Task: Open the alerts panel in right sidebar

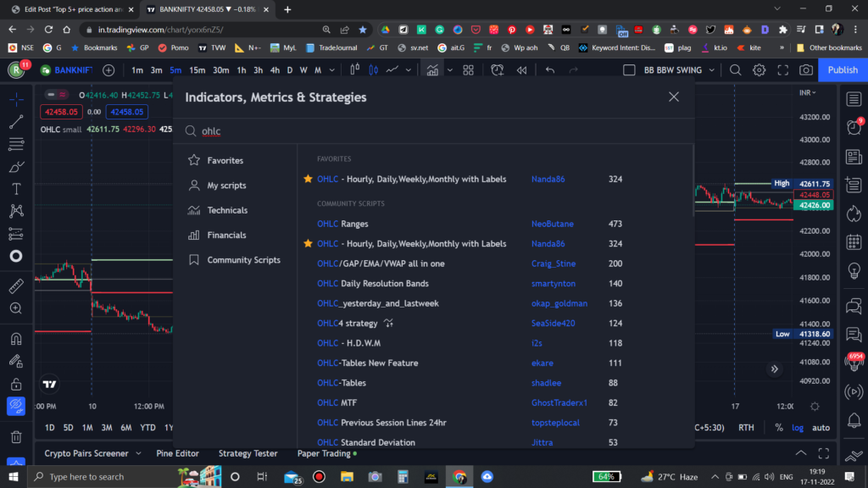Action: tap(854, 128)
